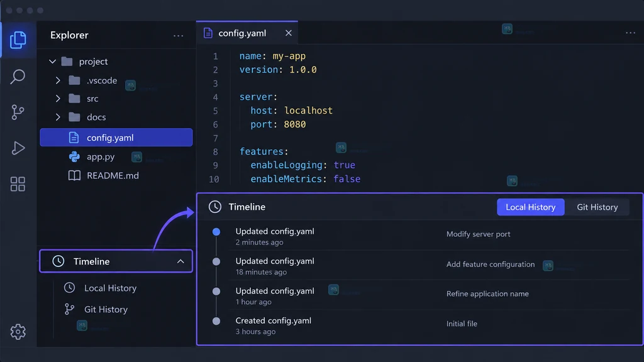Click line number 10 in gutter
Viewport: 644px width, 362px height.
point(214,179)
